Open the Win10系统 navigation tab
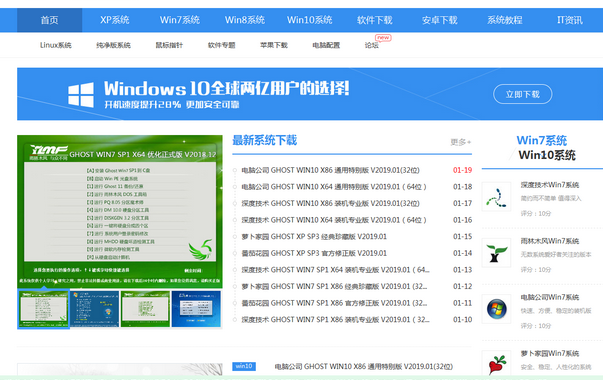Image resolution: width=603 pixels, height=380 pixels. (310, 20)
